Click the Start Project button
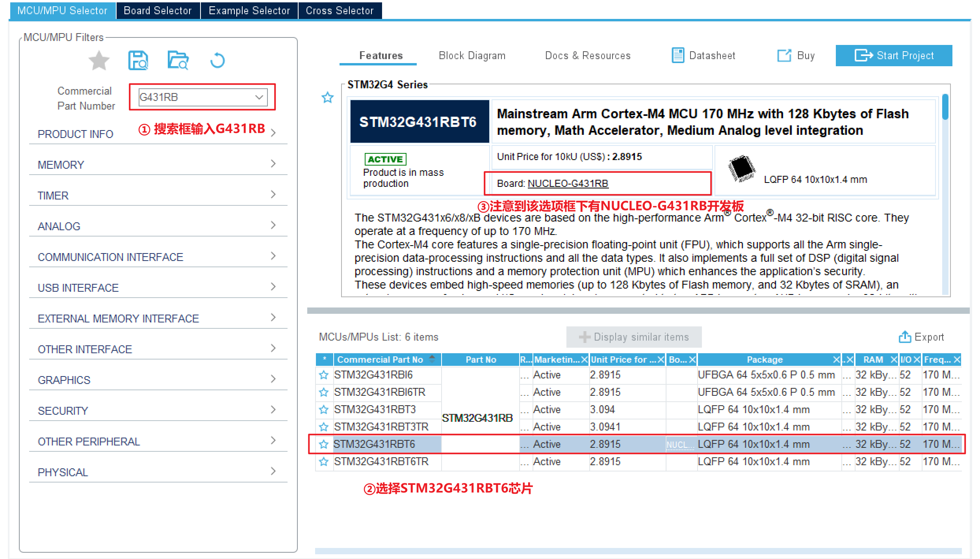This screenshot has height=559, width=980. click(894, 56)
